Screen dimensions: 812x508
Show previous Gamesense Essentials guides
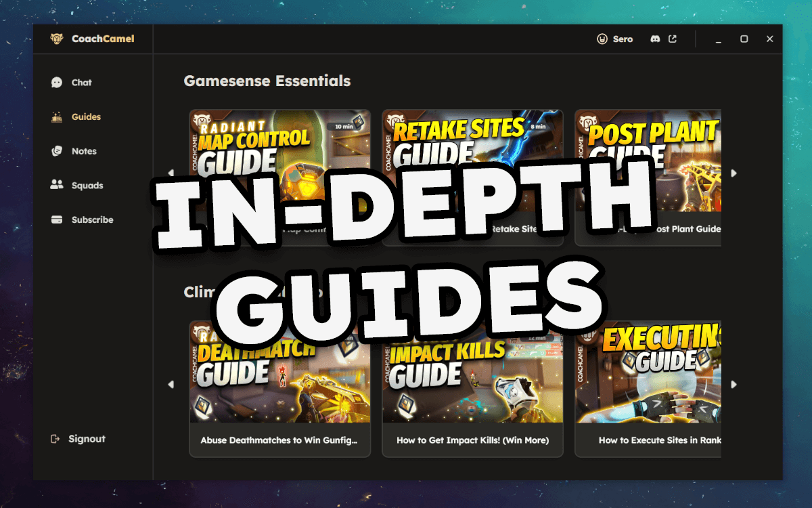(171, 173)
